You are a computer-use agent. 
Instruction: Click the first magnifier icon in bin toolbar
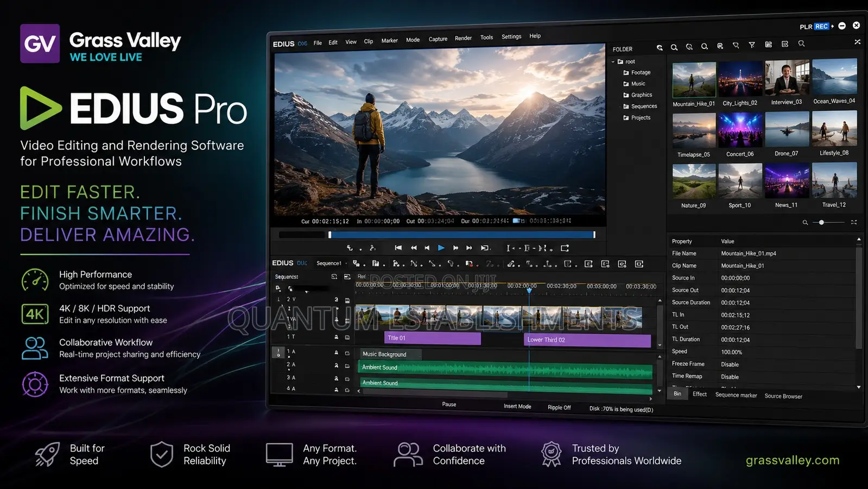click(674, 47)
